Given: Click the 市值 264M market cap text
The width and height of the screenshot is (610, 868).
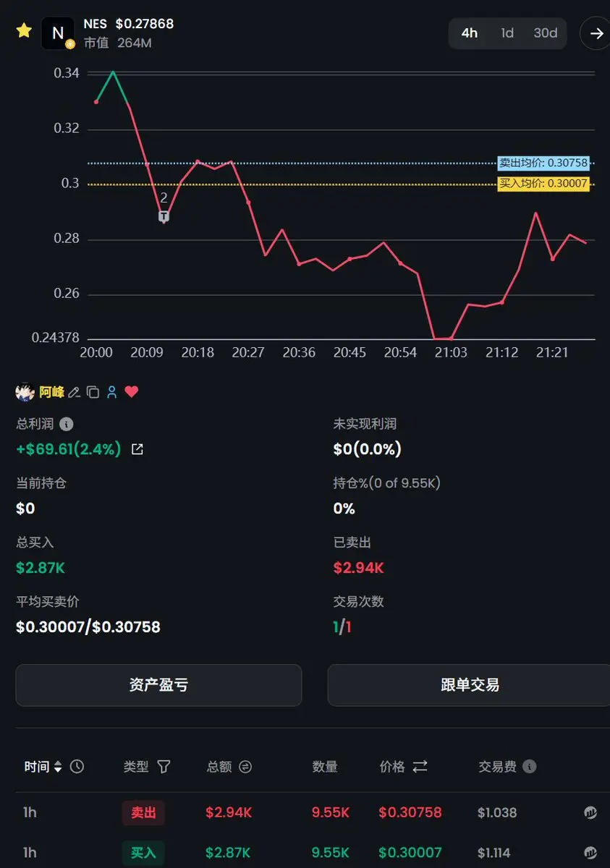Looking at the screenshot, I should pyautogui.click(x=117, y=43).
